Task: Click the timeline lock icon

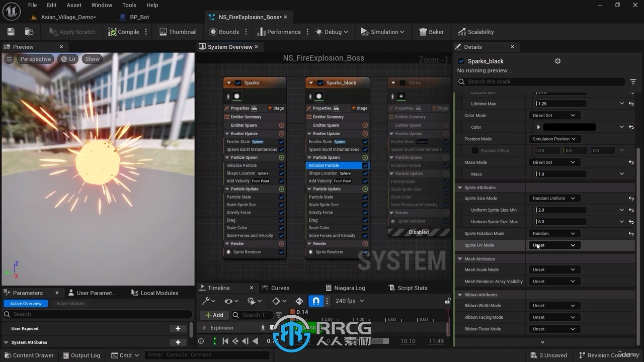Action: click(447, 301)
